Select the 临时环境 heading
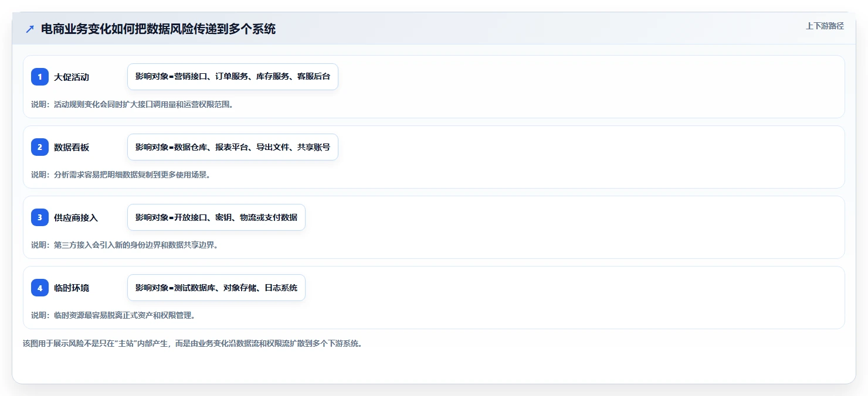868x396 pixels. 72,288
